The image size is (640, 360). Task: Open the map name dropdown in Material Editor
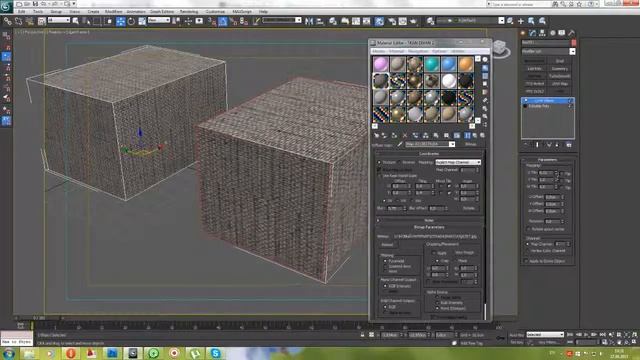tap(430, 144)
